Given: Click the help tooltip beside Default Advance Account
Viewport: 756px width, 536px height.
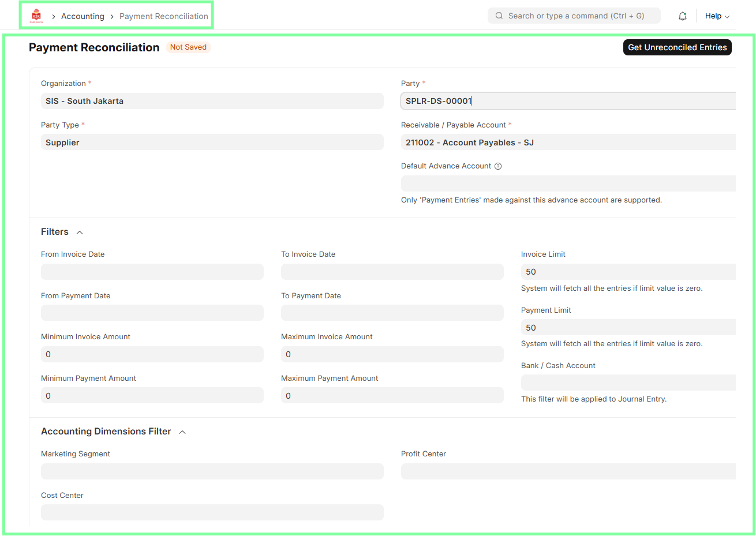Looking at the screenshot, I should point(497,166).
